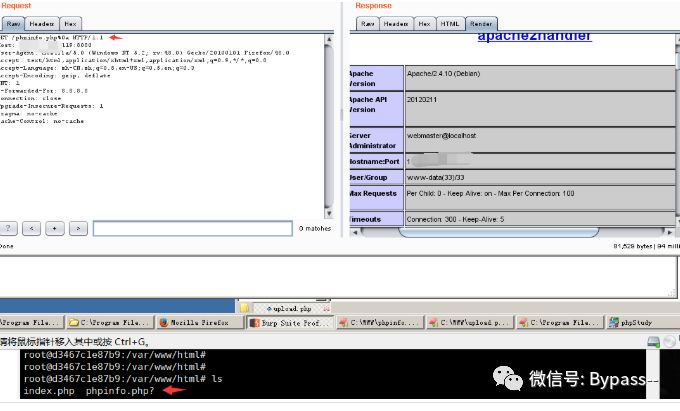This screenshot has height=411, width=680.
Task: Open the C:\WWW\phpinfo taskbar item
Action: [x=380, y=323]
